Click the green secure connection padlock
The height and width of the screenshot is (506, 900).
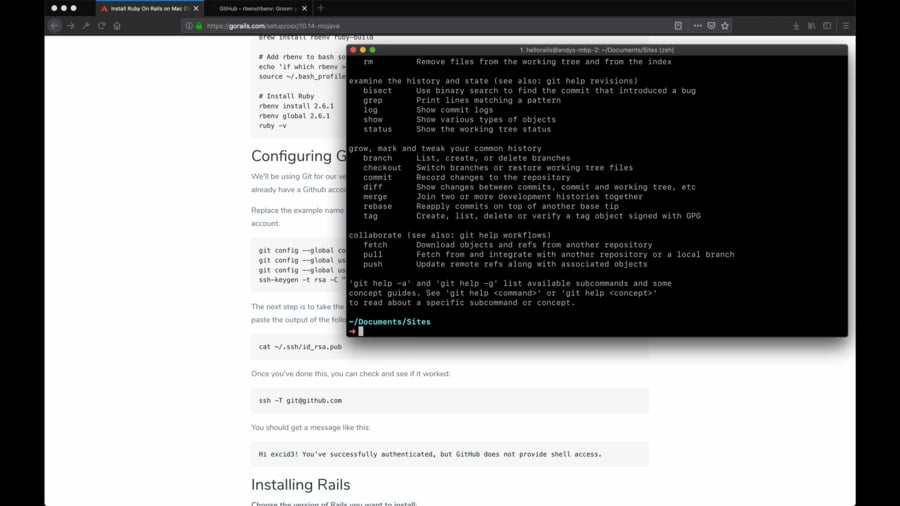[x=199, y=26]
